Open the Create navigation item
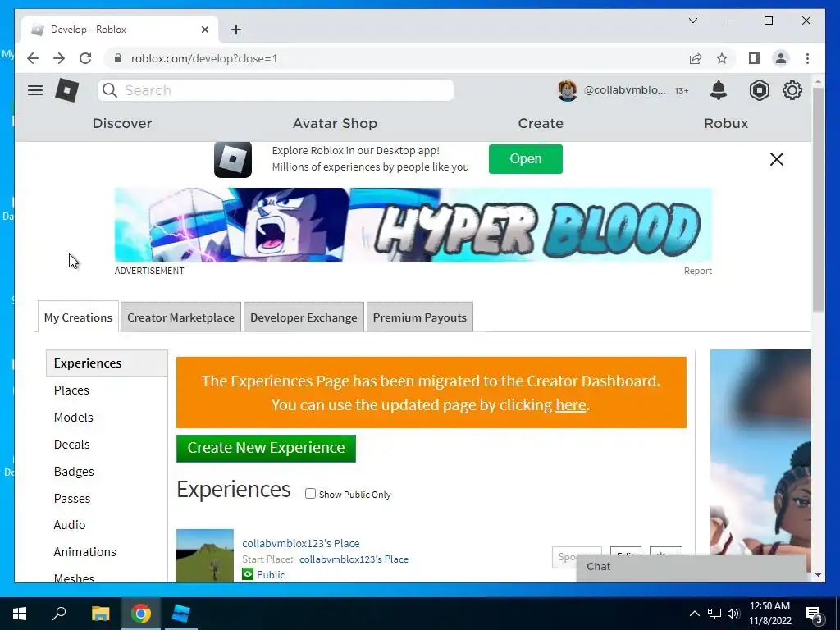 [x=541, y=123]
